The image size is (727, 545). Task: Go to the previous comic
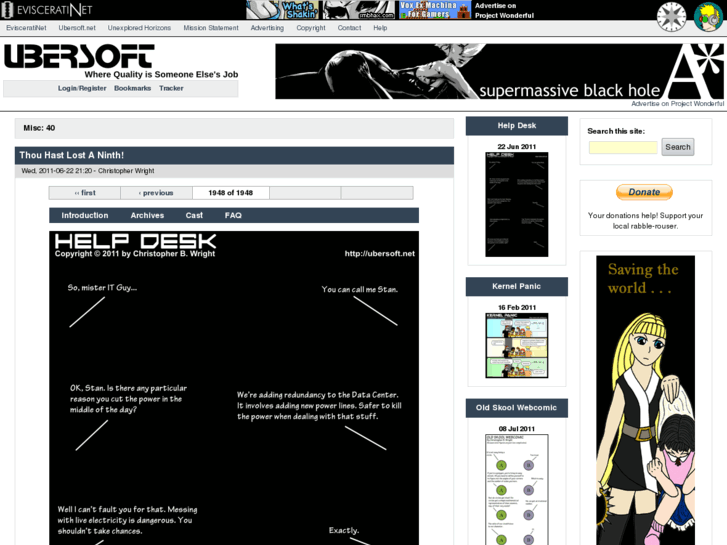156,193
